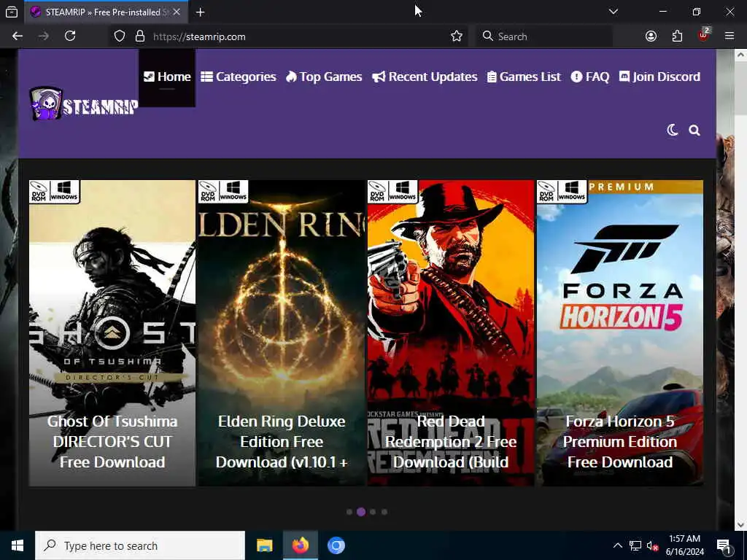Select the Home menu item
747x560 pixels.
(x=167, y=77)
